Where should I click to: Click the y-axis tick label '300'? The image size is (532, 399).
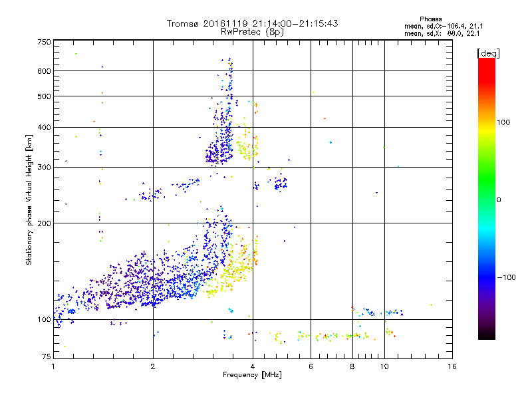[x=44, y=168]
